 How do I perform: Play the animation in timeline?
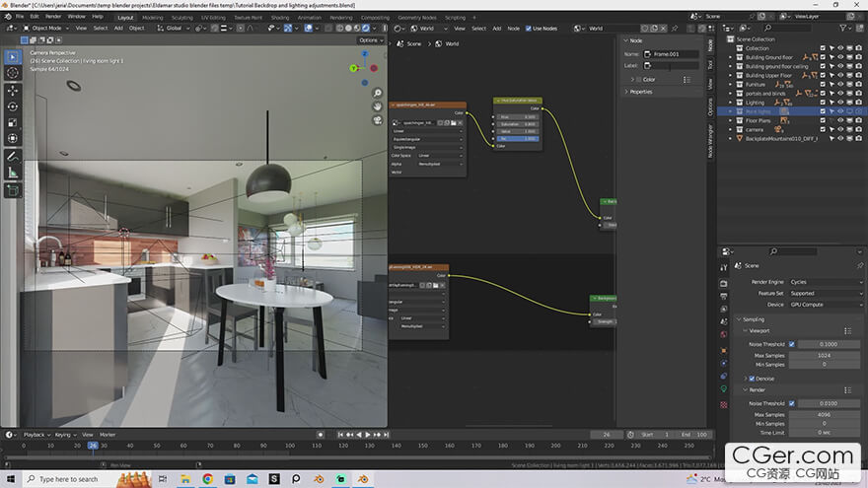coord(368,435)
